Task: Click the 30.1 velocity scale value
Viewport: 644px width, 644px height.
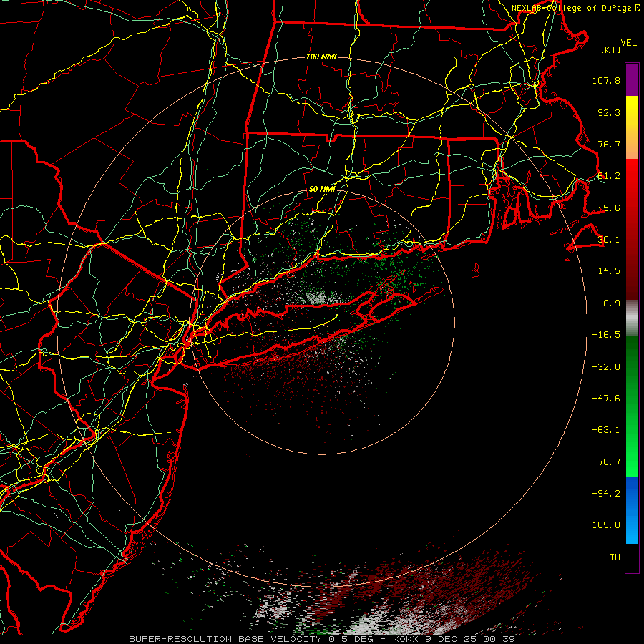Action: pos(609,240)
